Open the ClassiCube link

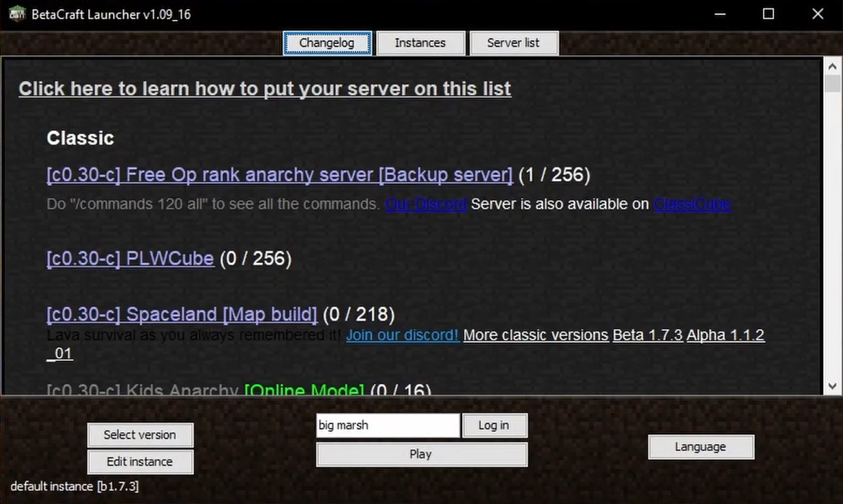coord(691,204)
